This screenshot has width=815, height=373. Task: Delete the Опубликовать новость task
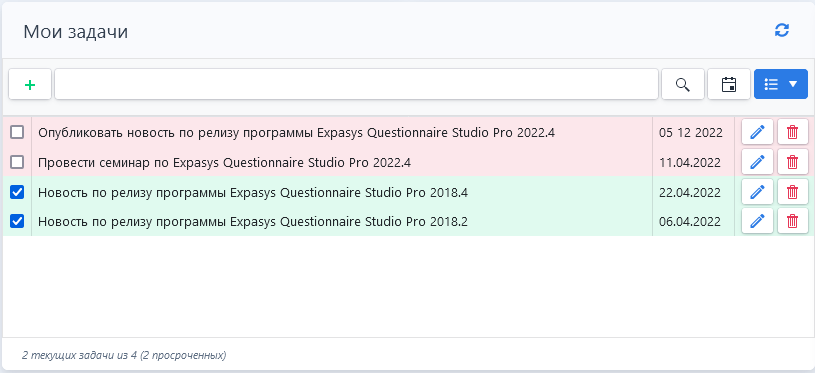click(793, 132)
